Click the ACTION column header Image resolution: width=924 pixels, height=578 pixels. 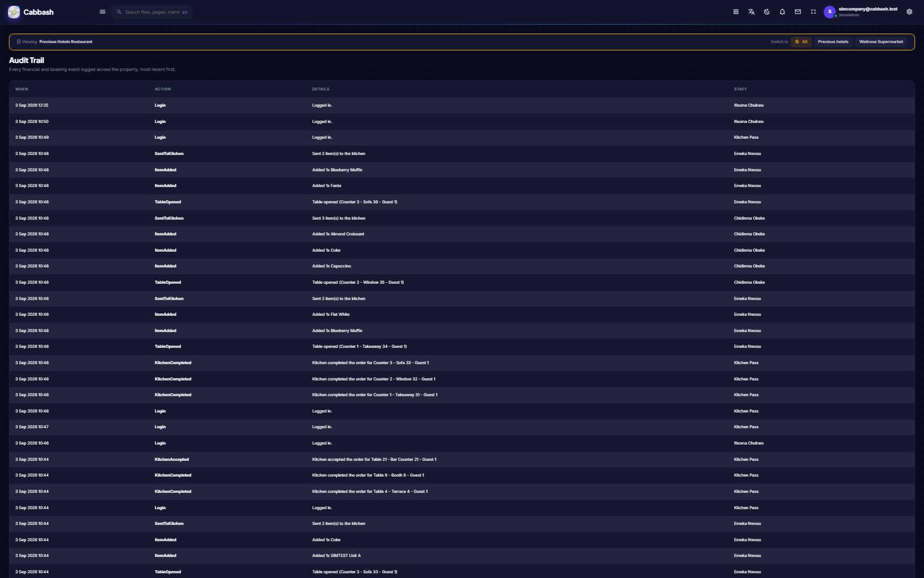[x=163, y=89]
